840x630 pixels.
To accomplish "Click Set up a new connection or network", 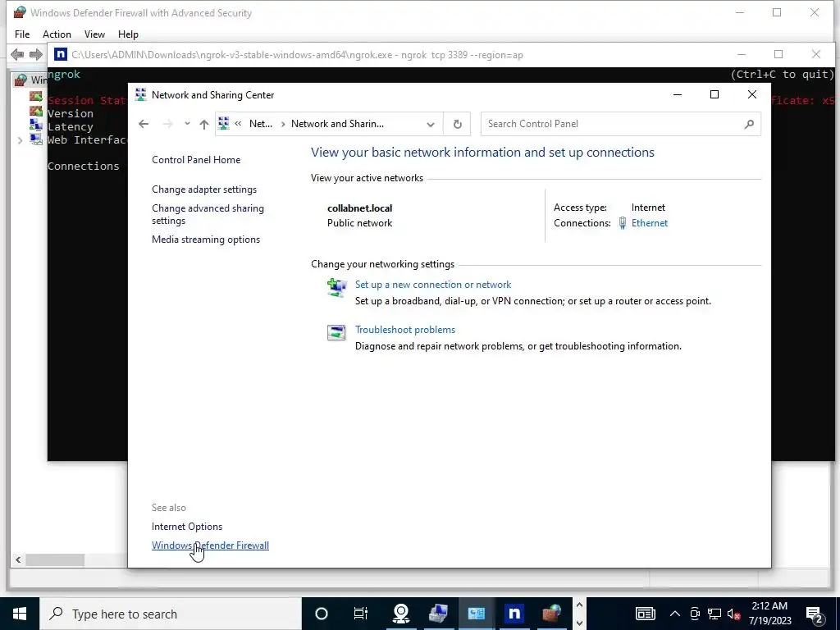I will pyautogui.click(x=433, y=285).
